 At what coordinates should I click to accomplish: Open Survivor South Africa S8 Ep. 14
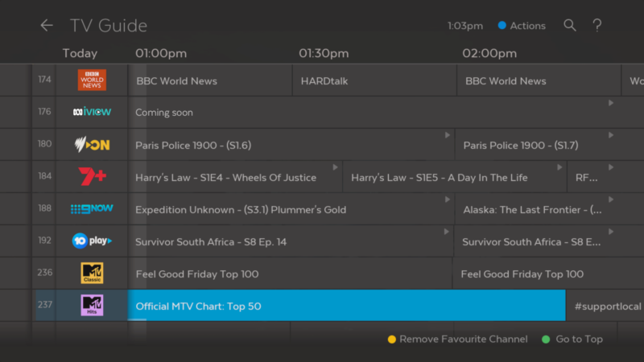tap(290, 241)
